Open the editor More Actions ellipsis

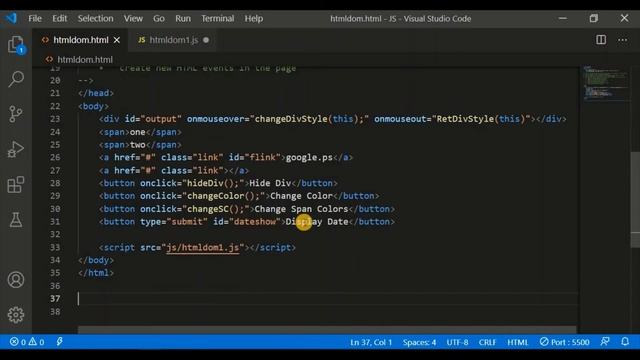click(622, 40)
